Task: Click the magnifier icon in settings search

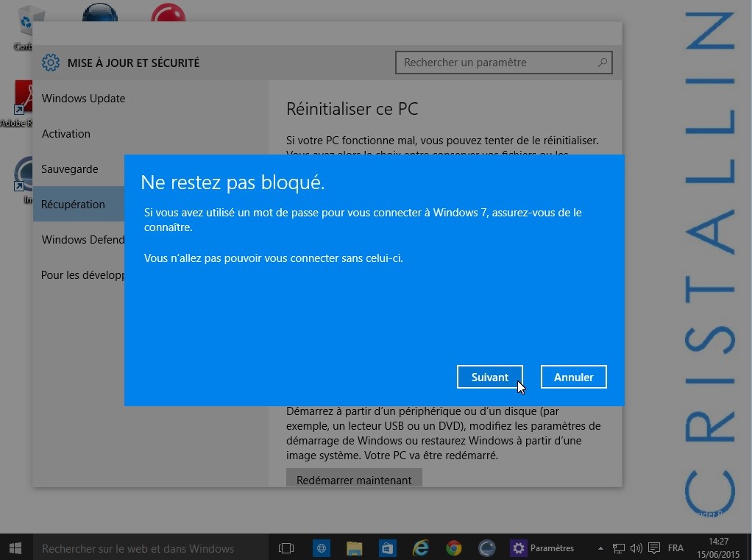Action: tap(603, 63)
